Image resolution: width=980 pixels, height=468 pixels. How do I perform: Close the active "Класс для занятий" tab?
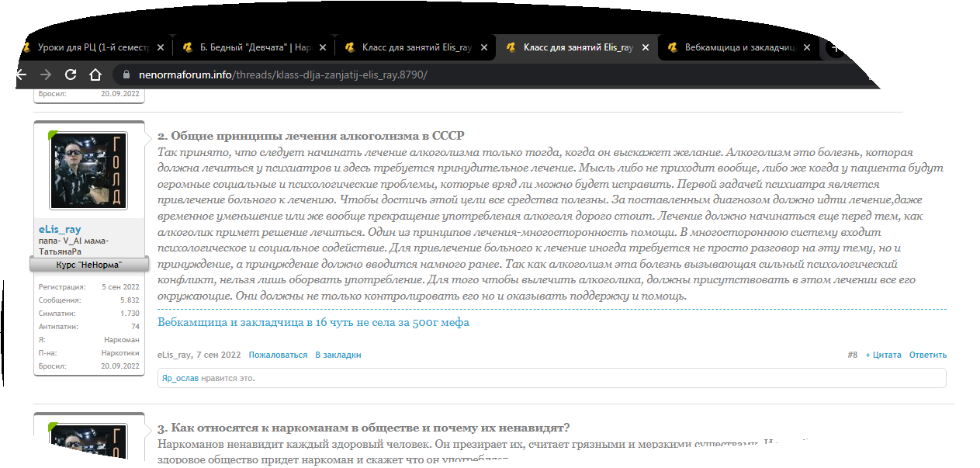point(645,47)
